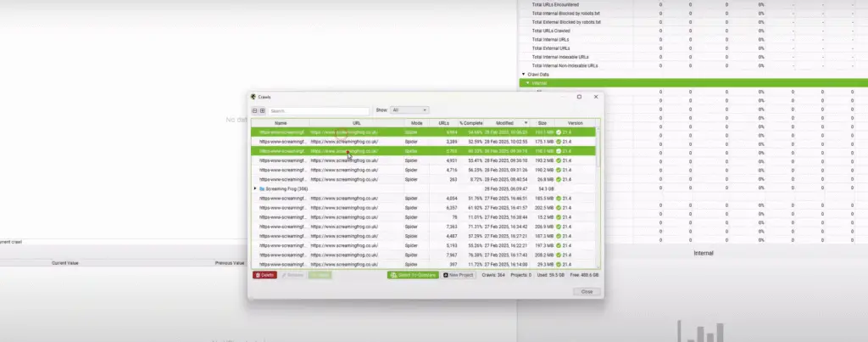
Task: Select Total Internal Indexable URLs row
Action: [694, 57]
